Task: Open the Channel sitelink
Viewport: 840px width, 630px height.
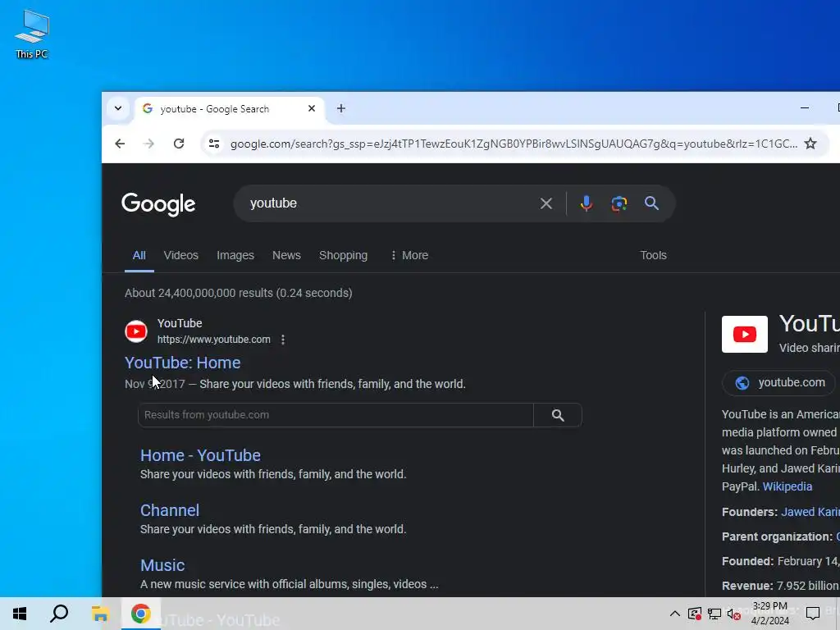Action: [x=170, y=510]
